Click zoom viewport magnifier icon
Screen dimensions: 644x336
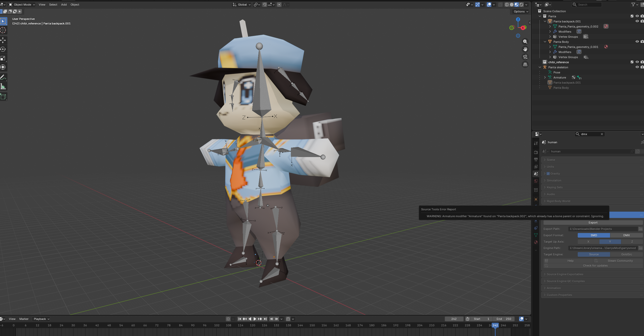coord(525,41)
